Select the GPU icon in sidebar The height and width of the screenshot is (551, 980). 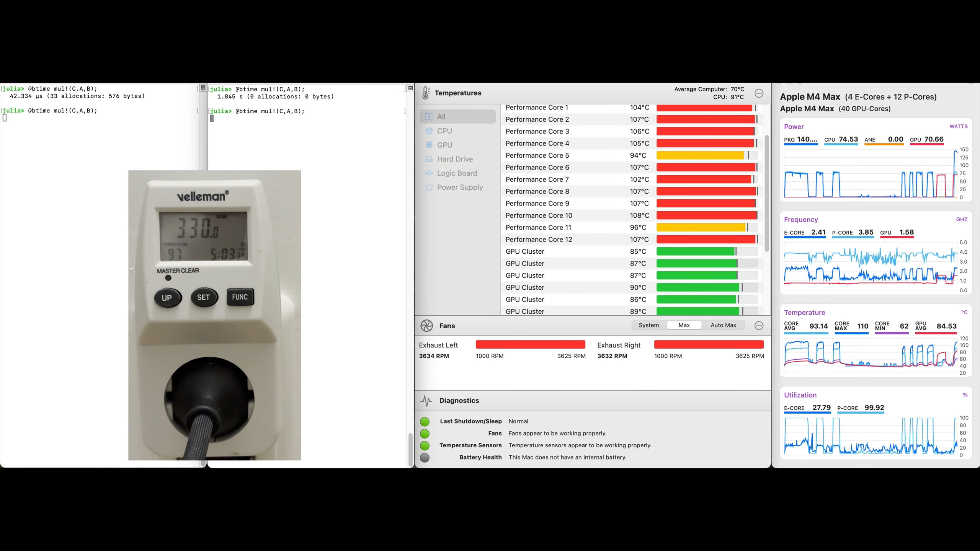point(429,145)
